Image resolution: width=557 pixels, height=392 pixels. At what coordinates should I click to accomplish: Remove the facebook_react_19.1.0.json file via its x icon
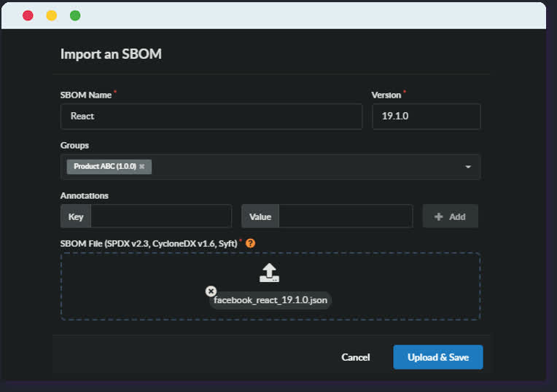(211, 291)
